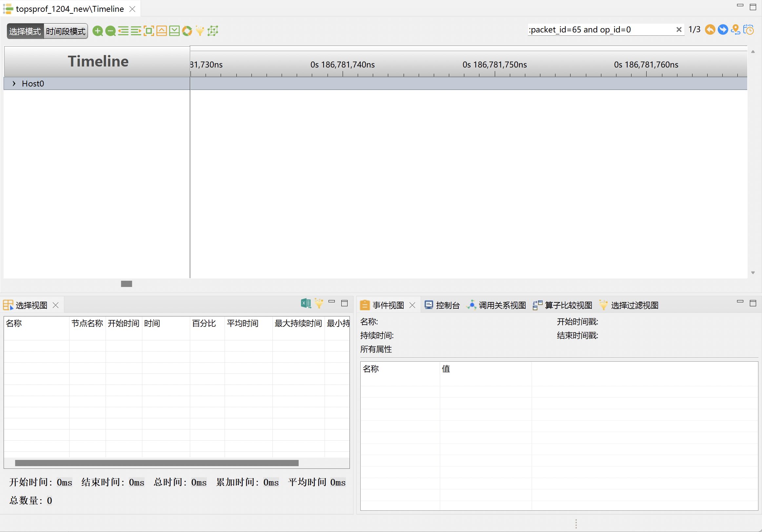Click 值 column header in event view

pyautogui.click(x=486, y=369)
